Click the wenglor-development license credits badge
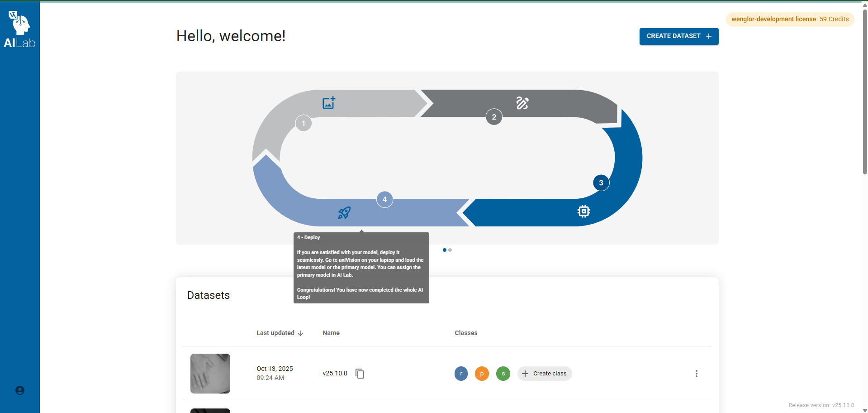This screenshot has height=413, width=868. pos(790,19)
